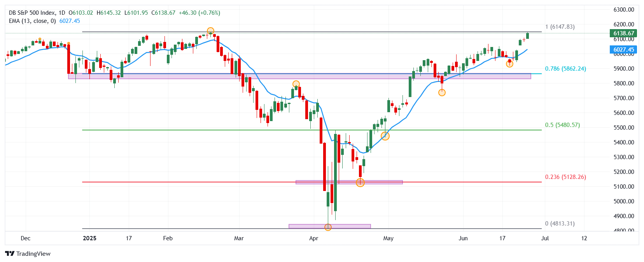Select the purple zone at the 0 level
Viewport: 644px width, 262px height.
click(330, 226)
